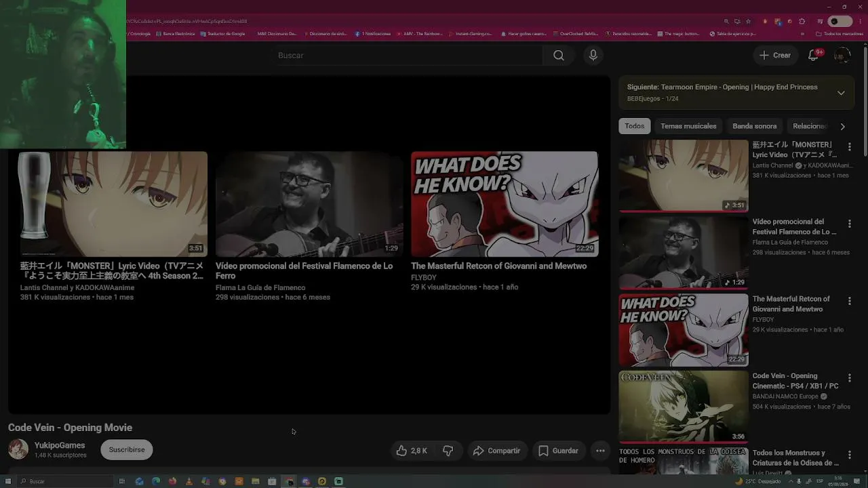Open YouTube notifications bell

813,56
